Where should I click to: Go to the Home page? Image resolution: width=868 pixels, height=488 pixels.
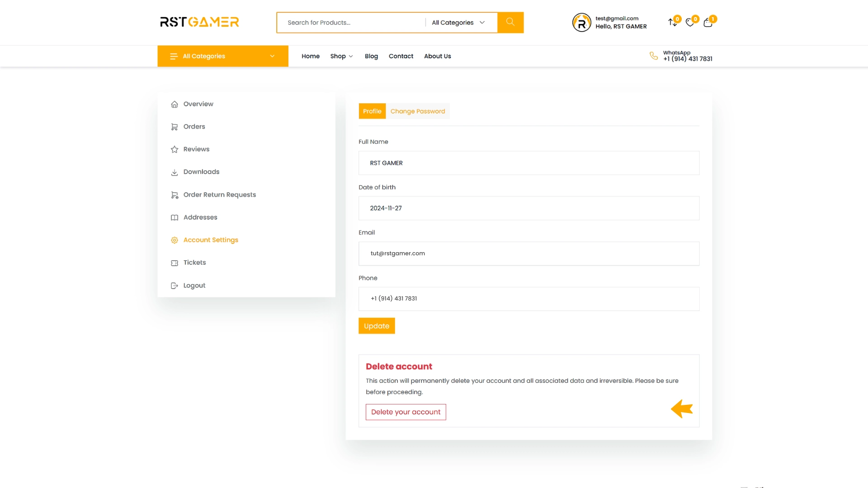311,56
